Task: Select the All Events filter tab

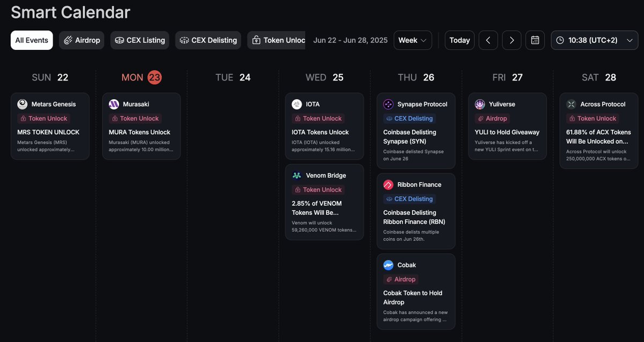Action: [32, 40]
